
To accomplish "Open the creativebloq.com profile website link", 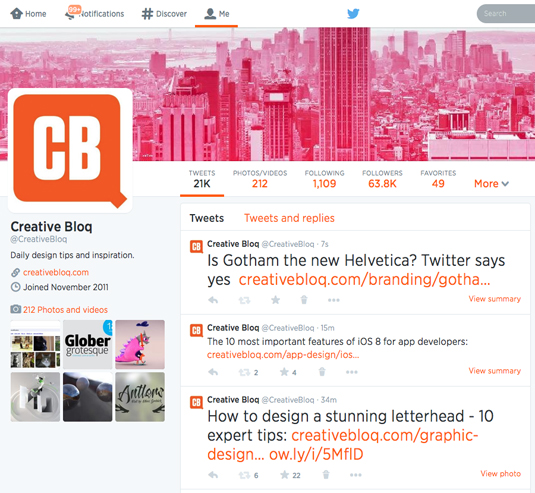I will click(56, 272).
